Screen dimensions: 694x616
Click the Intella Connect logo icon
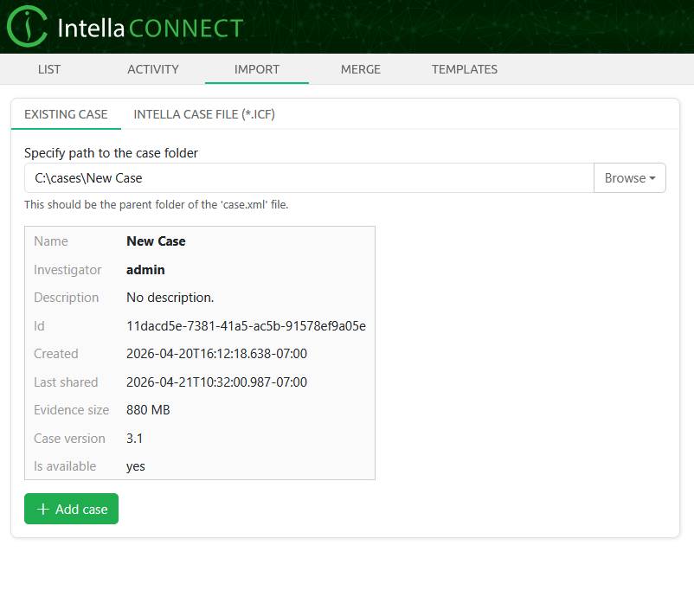[27, 27]
